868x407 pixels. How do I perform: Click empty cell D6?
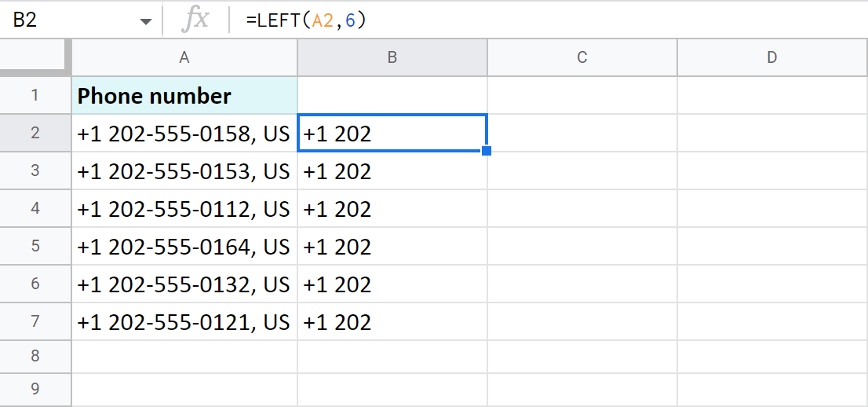pyautogui.click(x=772, y=284)
